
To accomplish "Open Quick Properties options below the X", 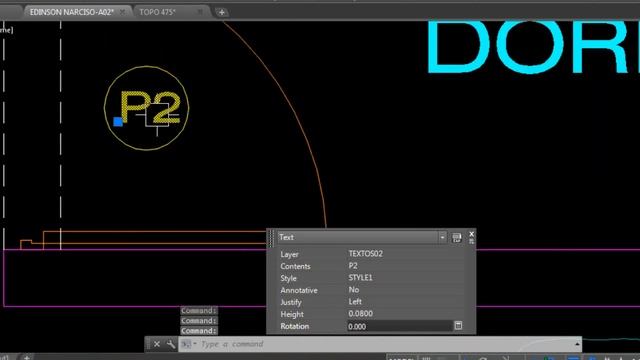I will pyautogui.click(x=471, y=241).
